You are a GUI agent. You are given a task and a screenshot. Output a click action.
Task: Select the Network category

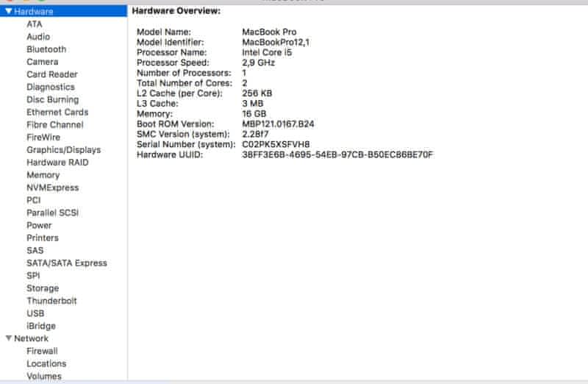click(x=32, y=338)
